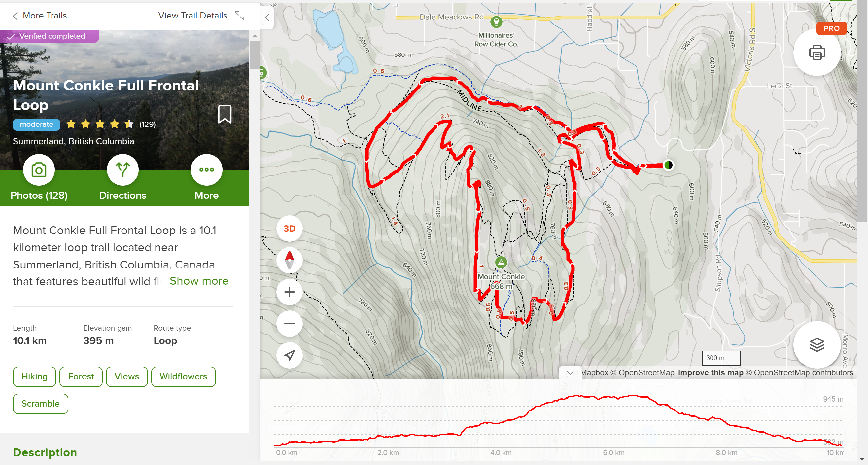Bookmark the Mount Conkle trail
868x465 pixels.
tap(225, 114)
